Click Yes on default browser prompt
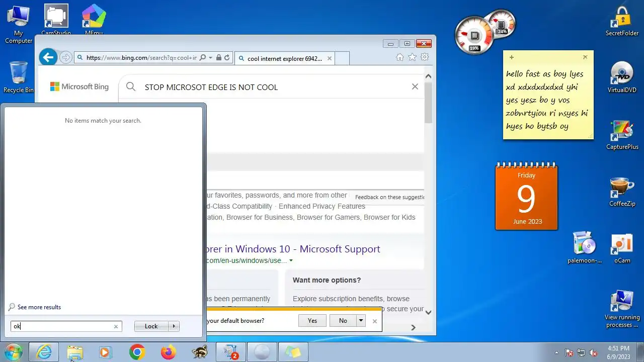The image size is (644, 362). [312, 321]
